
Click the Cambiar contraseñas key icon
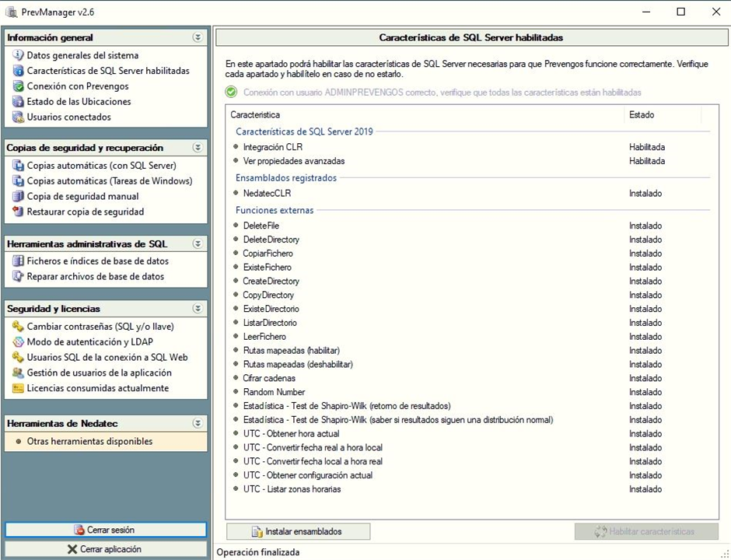[x=18, y=327]
